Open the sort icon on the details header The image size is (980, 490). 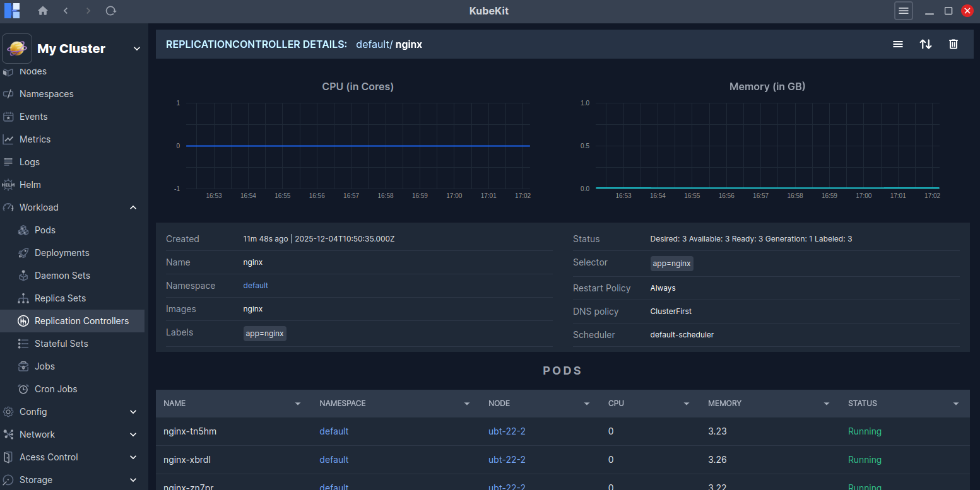(x=926, y=44)
